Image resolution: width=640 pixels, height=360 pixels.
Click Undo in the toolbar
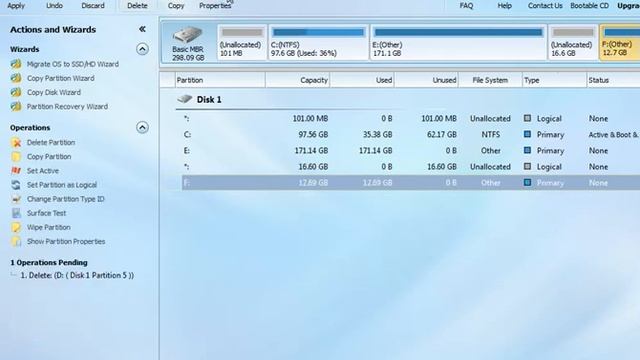pyautogui.click(x=54, y=6)
